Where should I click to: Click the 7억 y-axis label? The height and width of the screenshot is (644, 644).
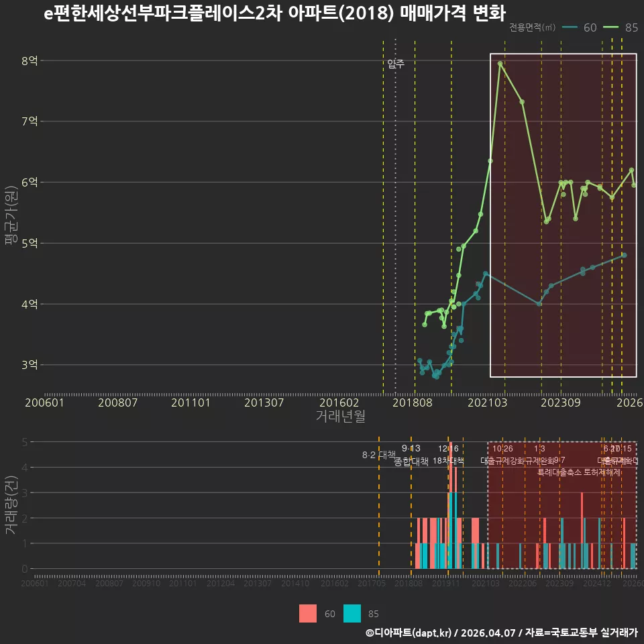click(x=30, y=121)
